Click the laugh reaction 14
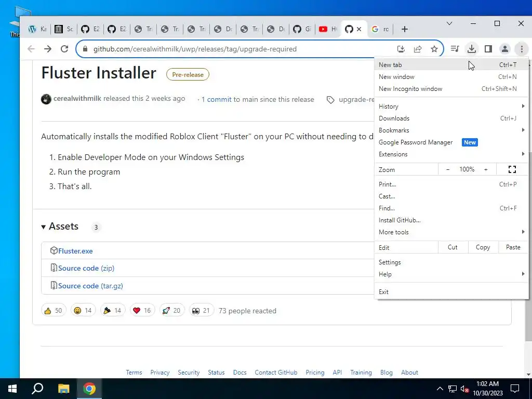532x399 pixels. 83,311
